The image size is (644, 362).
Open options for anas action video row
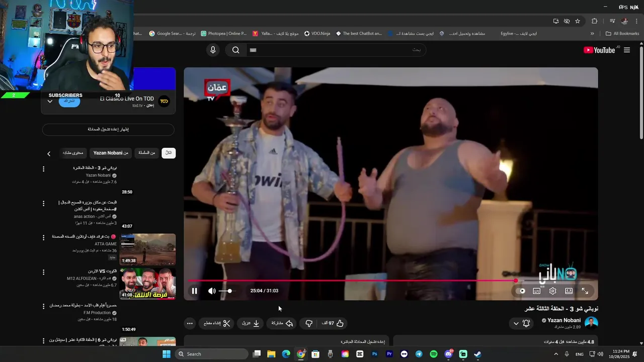click(43, 204)
